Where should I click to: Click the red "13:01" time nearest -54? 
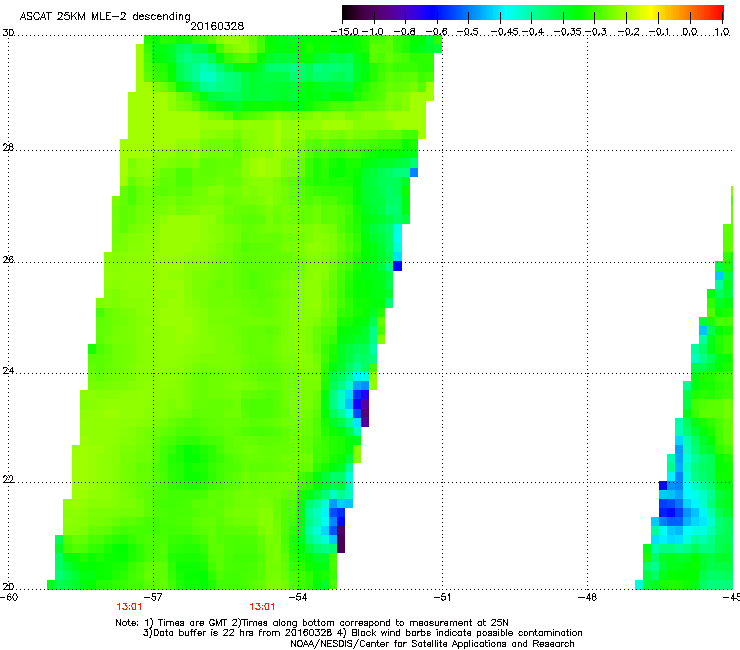pos(262,607)
